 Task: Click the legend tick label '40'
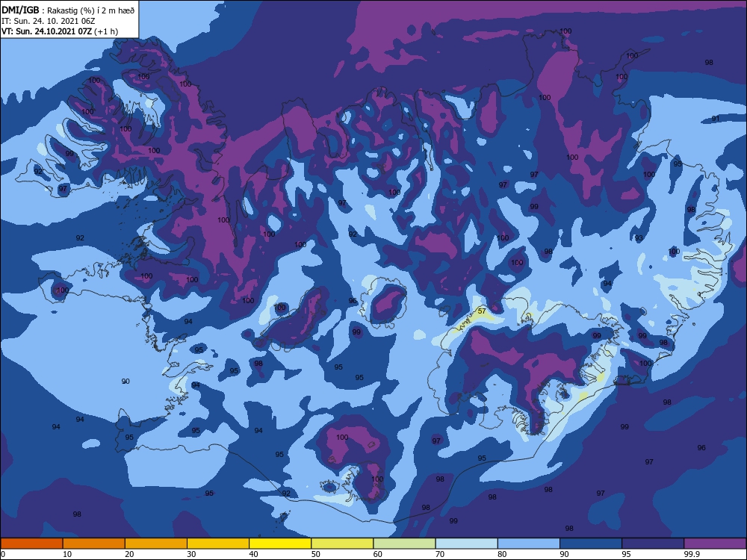(253, 554)
